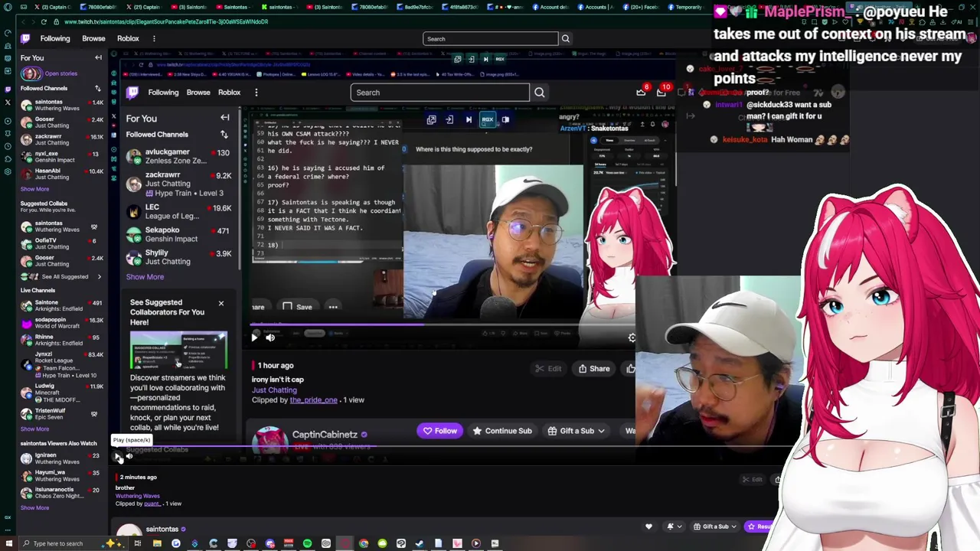
Task: Click the Share button under the clip
Action: tap(594, 369)
